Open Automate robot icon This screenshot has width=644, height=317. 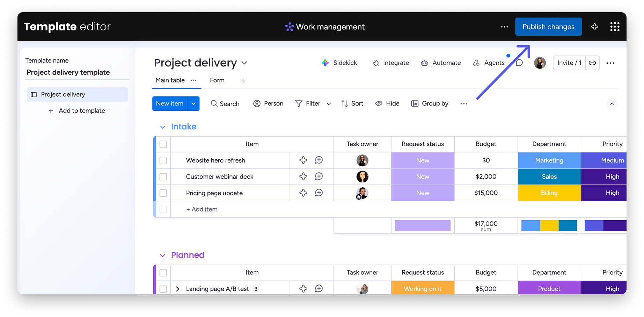[x=424, y=63]
